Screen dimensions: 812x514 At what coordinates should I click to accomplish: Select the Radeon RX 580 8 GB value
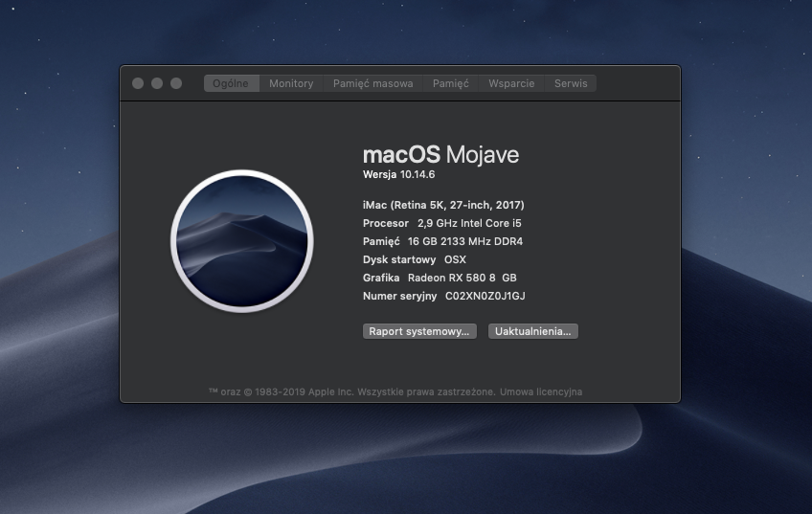462,278
